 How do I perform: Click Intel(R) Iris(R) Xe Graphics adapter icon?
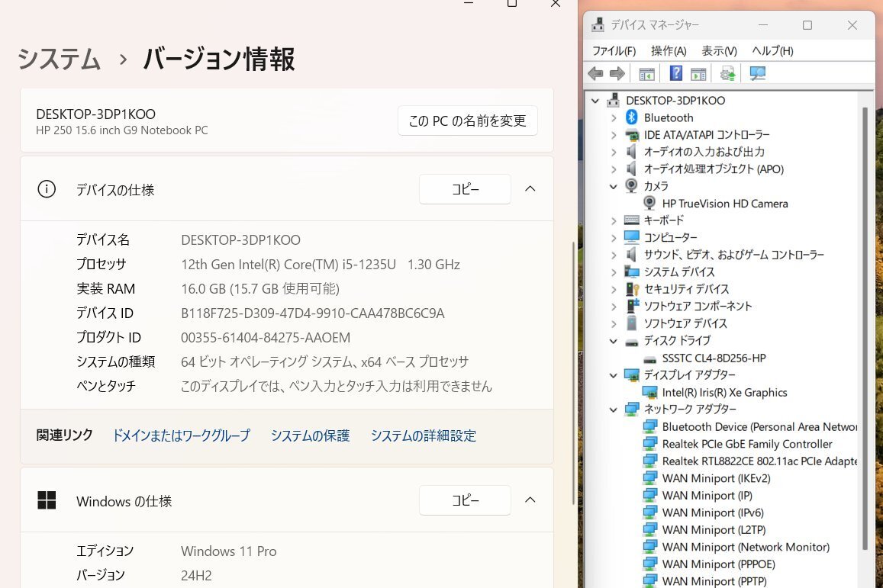click(x=650, y=392)
